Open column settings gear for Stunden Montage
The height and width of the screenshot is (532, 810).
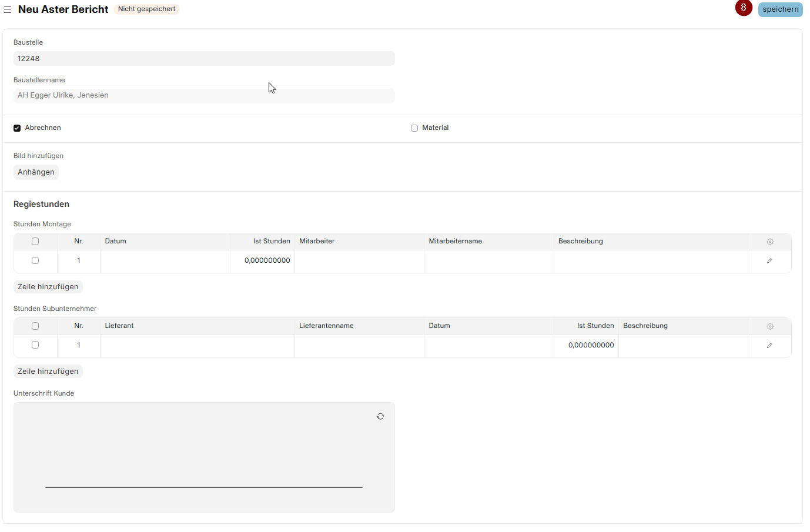pos(769,242)
